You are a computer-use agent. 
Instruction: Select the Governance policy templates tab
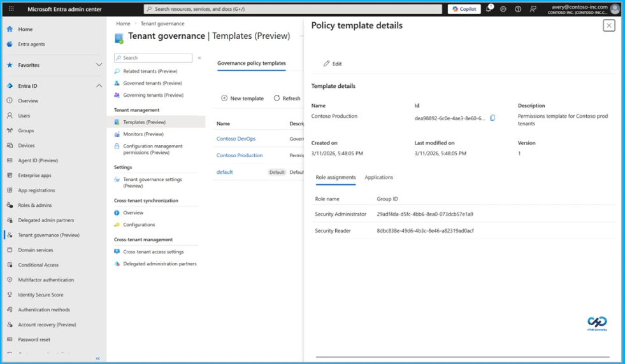(x=251, y=64)
